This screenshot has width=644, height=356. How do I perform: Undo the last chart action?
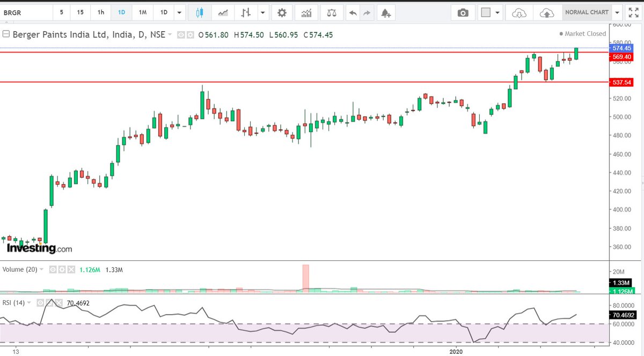click(x=353, y=12)
